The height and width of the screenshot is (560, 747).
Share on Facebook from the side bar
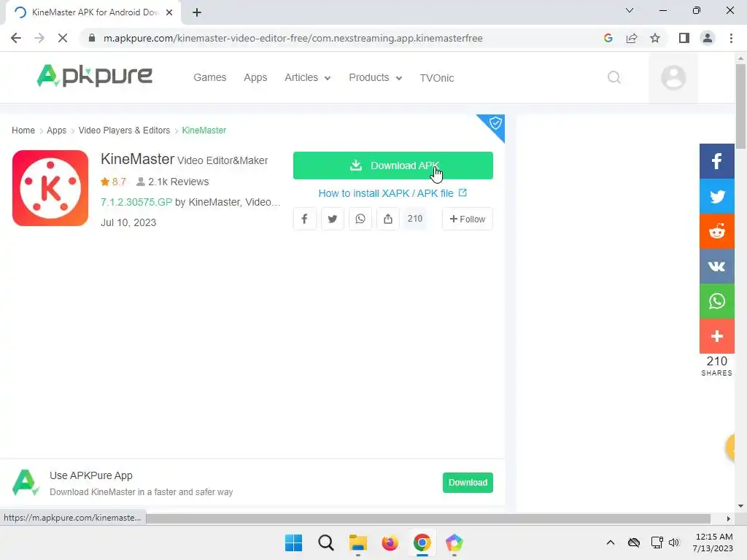[717, 161]
